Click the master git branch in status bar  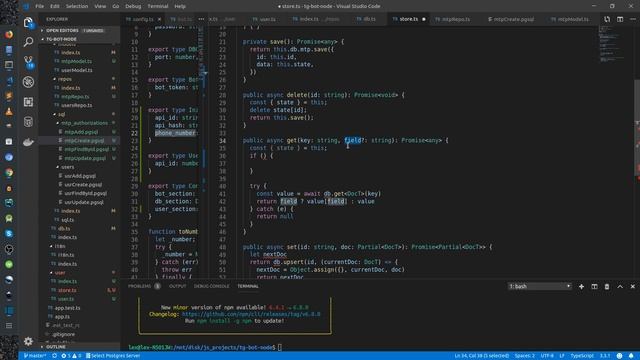coord(35,356)
